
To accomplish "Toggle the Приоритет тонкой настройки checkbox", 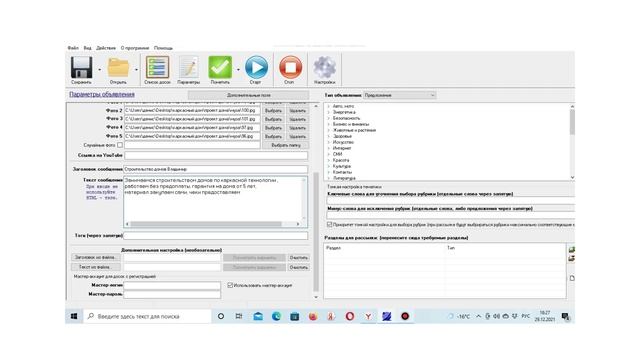I will pyautogui.click(x=329, y=224).
